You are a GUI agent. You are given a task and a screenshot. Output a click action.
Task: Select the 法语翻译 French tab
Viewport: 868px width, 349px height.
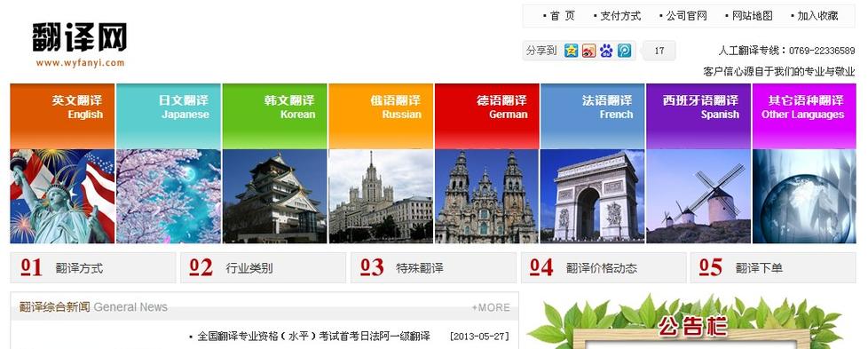592,115
